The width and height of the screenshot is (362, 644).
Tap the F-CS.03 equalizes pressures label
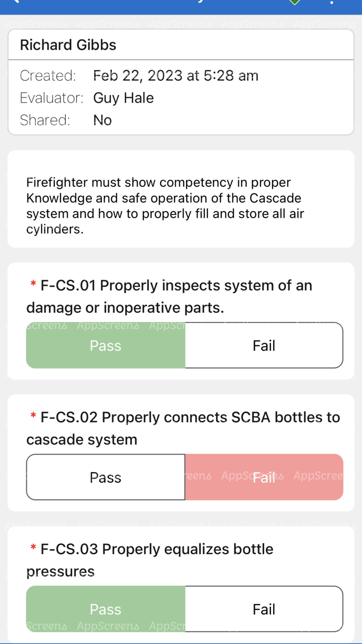(150, 560)
